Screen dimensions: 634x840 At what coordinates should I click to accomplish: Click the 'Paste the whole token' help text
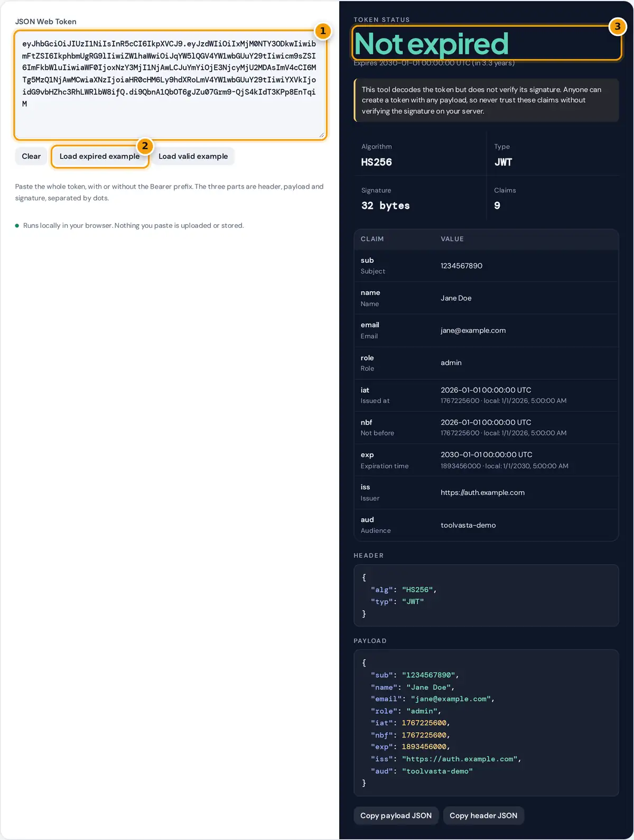[169, 192]
